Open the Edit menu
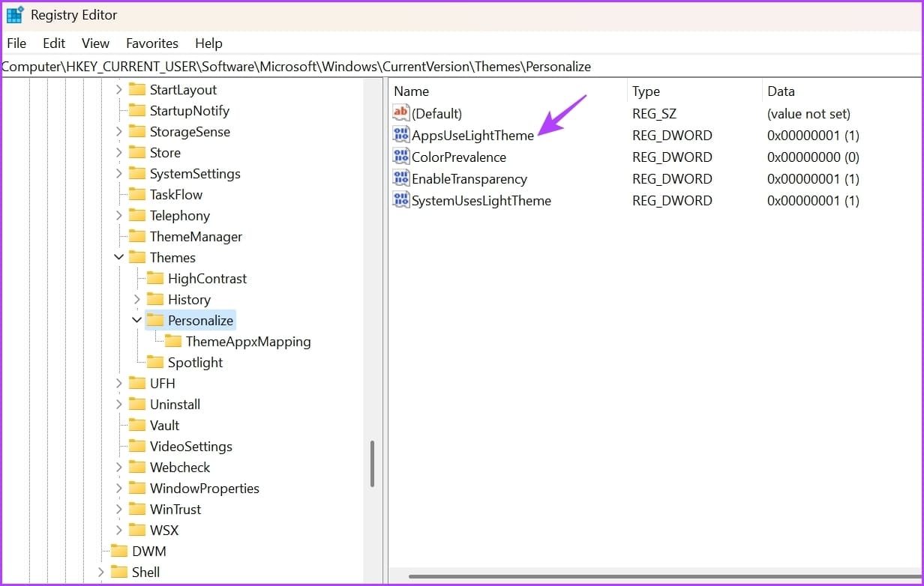 coord(54,43)
